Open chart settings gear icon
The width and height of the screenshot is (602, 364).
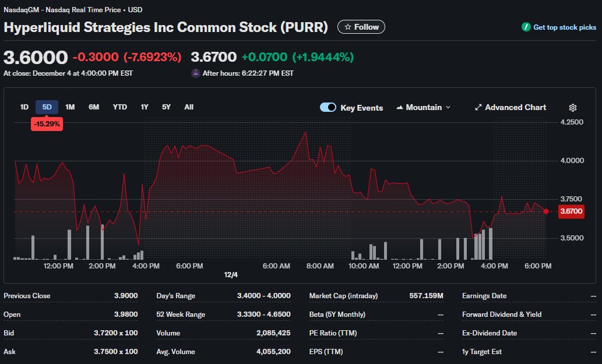coord(573,108)
